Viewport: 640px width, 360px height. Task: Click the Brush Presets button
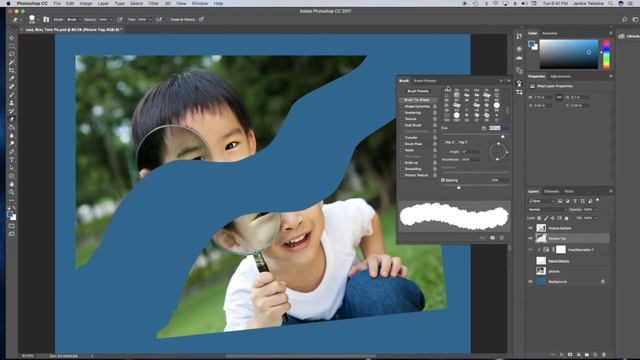(418, 91)
